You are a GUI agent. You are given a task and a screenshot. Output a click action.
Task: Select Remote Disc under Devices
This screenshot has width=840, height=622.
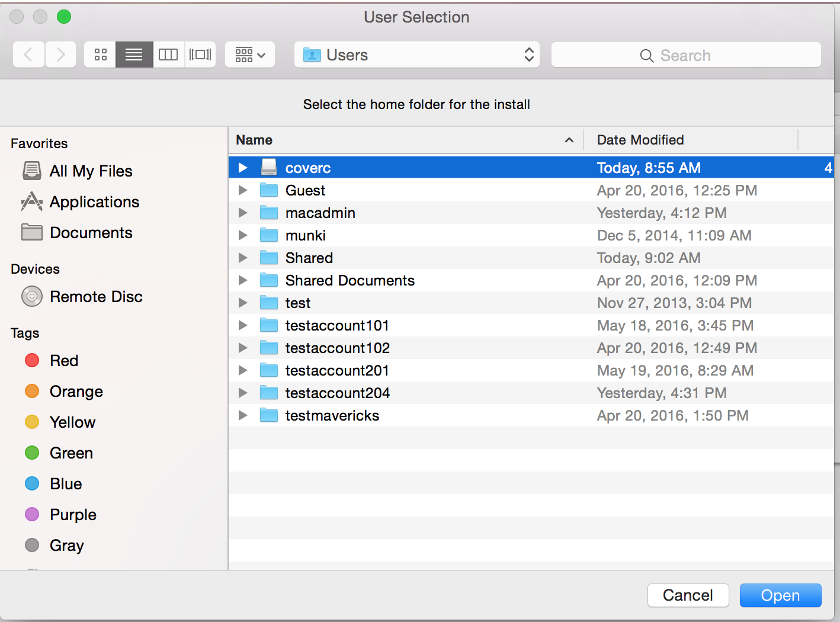(x=95, y=297)
